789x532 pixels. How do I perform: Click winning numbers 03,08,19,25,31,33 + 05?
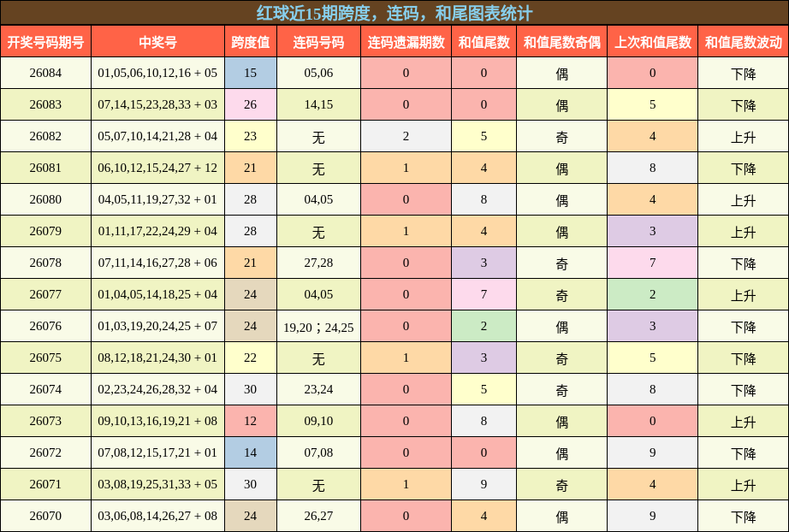[157, 485]
